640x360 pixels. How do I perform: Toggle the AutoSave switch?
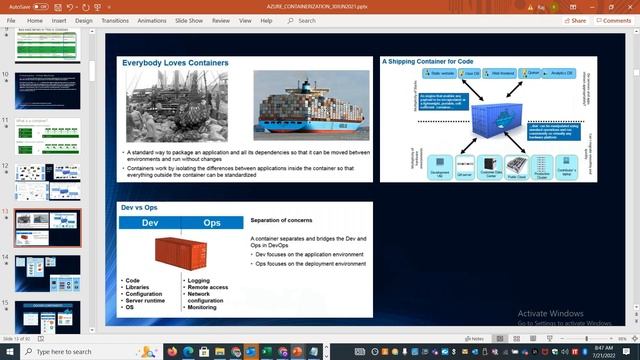pos(40,7)
